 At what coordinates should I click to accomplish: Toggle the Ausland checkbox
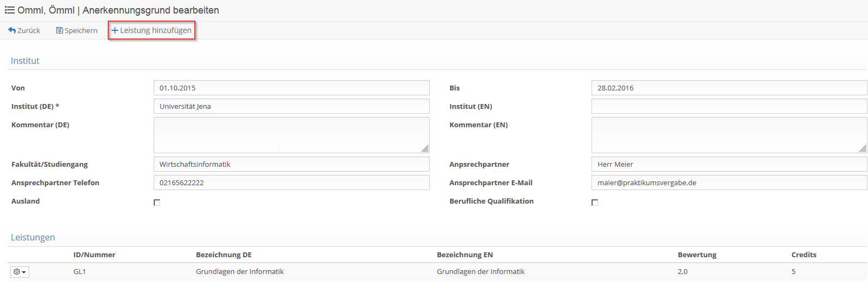pos(157,203)
